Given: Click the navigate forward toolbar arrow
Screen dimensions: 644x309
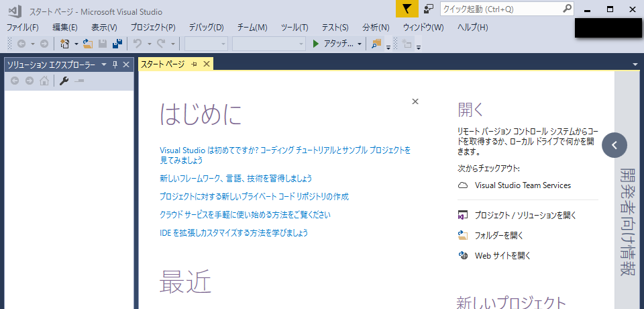Looking at the screenshot, I should (x=44, y=44).
